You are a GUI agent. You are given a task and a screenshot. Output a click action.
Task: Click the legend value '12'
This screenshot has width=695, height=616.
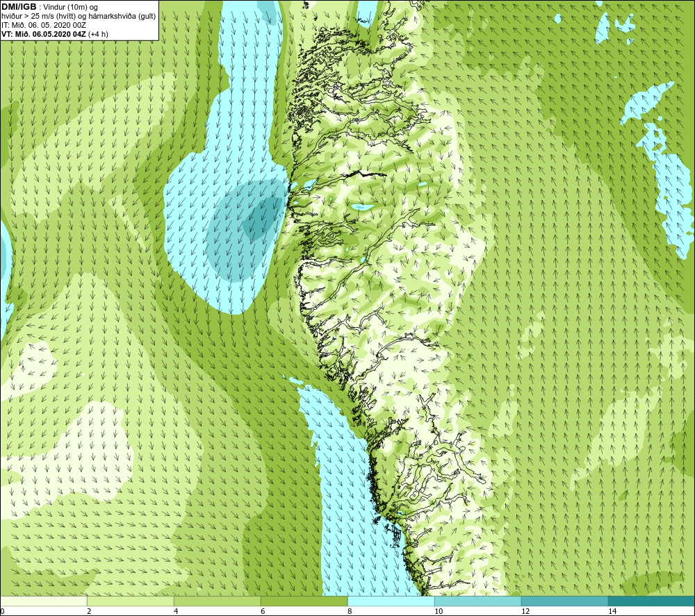point(525,611)
